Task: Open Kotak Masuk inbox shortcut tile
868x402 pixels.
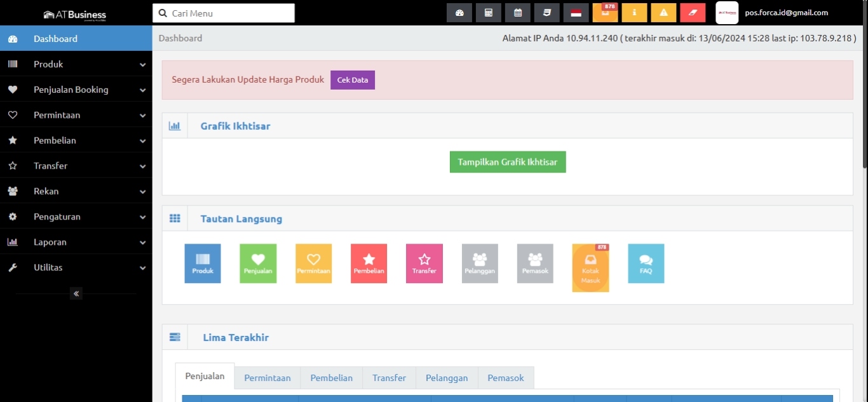Action: (590, 268)
